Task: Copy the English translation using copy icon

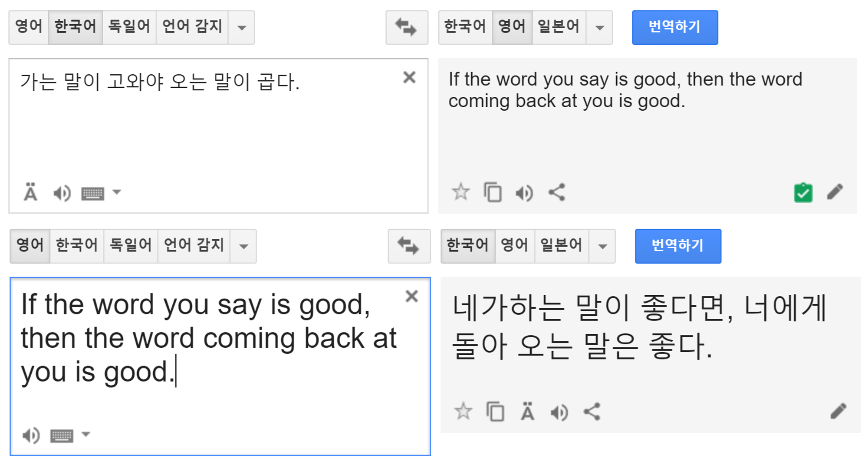Action: click(x=493, y=192)
